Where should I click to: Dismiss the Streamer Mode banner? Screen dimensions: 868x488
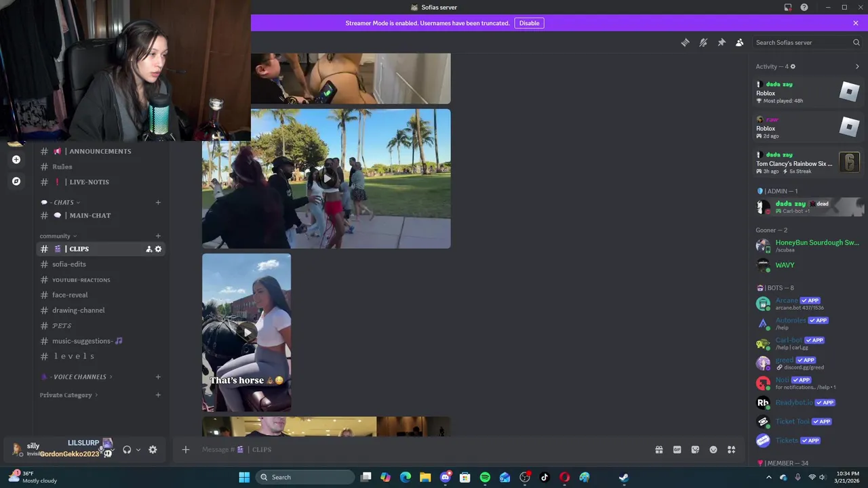coord(856,23)
